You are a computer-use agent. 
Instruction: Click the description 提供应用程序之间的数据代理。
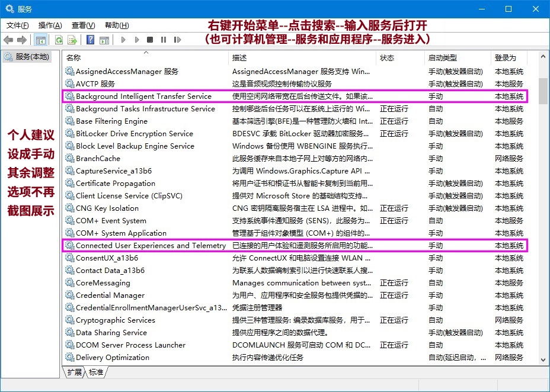(x=280, y=332)
